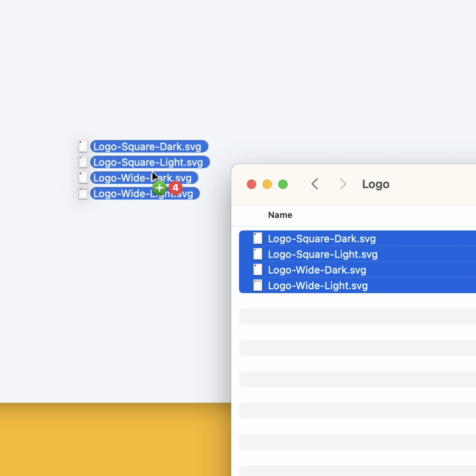The width and height of the screenshot is (476, 476).
Task: Go forward with the right chevron
Action: point(343,184)
